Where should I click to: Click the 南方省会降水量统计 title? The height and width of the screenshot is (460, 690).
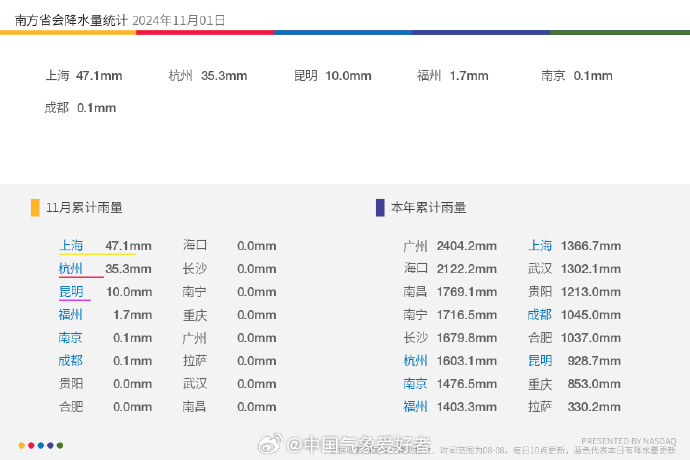point(70,19)
